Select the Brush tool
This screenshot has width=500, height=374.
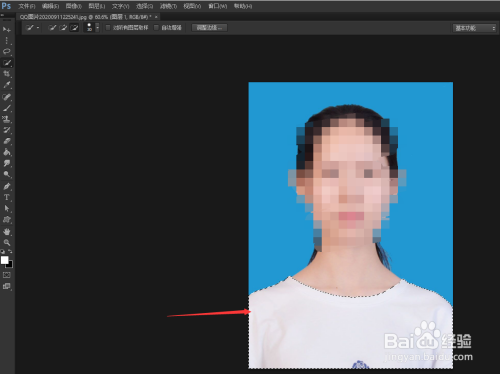click(7, 108)
